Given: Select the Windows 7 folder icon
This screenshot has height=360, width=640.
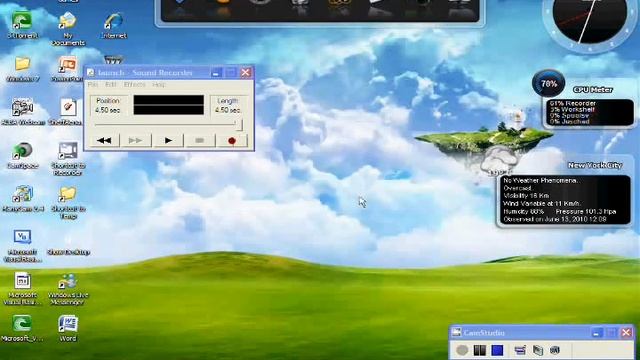Looking at the screenshot, I should (x=22, y=69).
